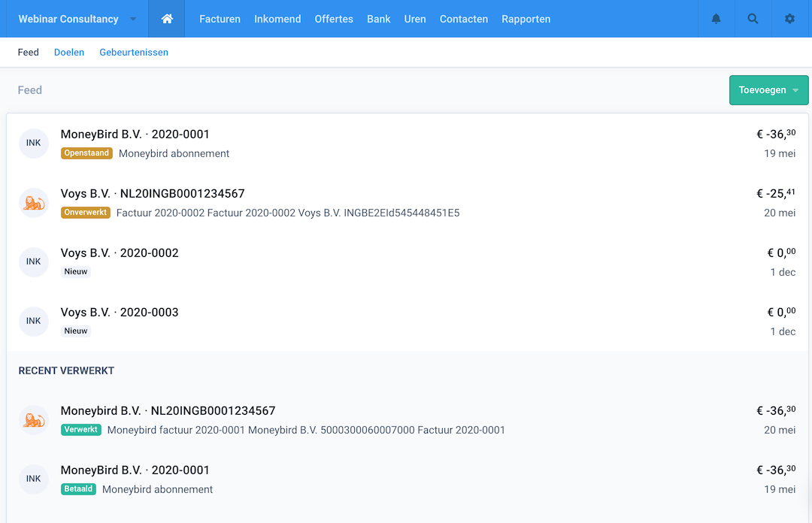Open the Inkomend menu

pyautogui.click(x=277, y=19)
